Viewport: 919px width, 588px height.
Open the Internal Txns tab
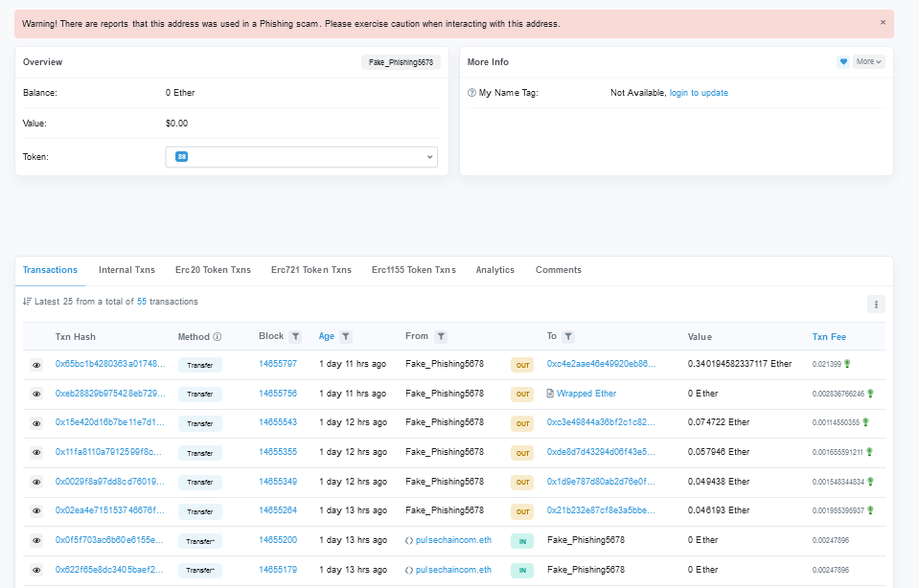(126, 270)
